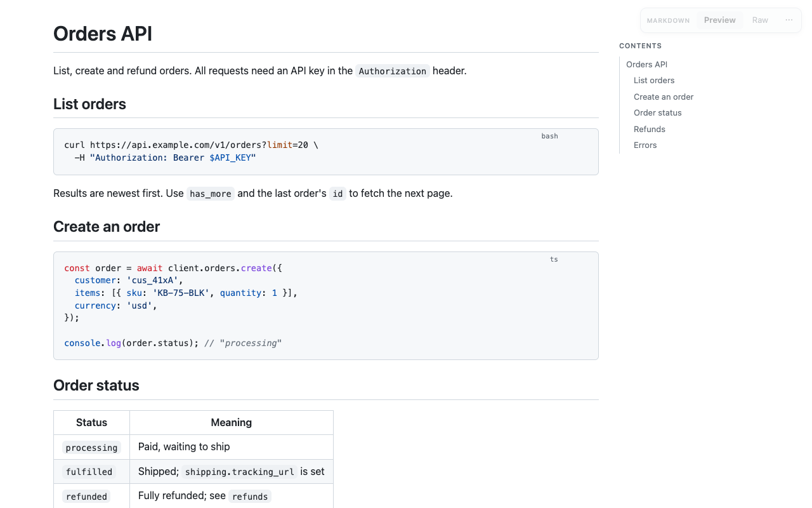Click the Orders API main heading

tap(103, 34)
